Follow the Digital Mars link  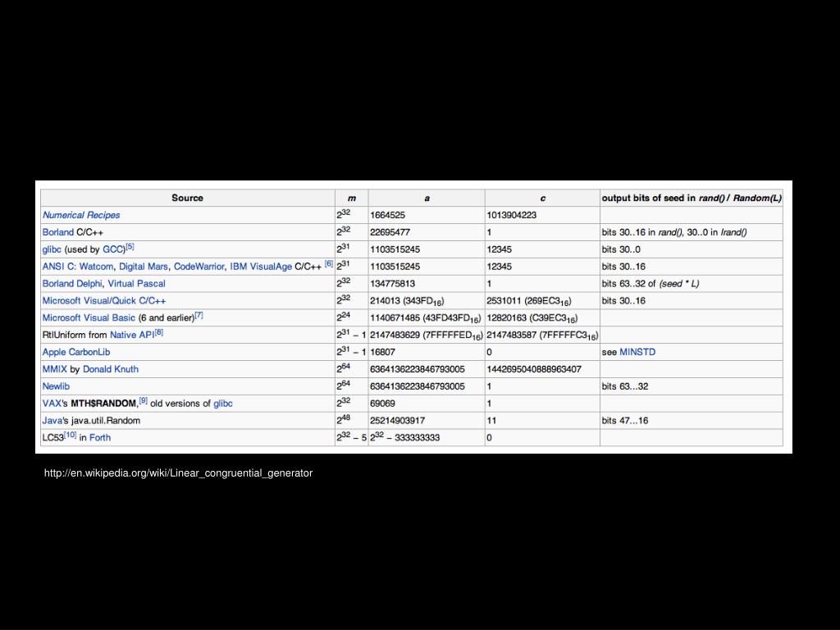coord(144,267)
